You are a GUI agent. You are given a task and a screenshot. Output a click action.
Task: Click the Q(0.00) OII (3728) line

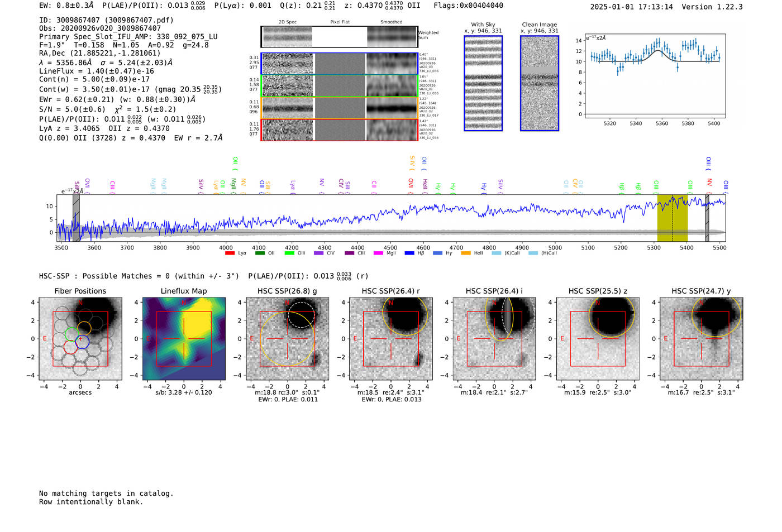[x=131, y=138]
